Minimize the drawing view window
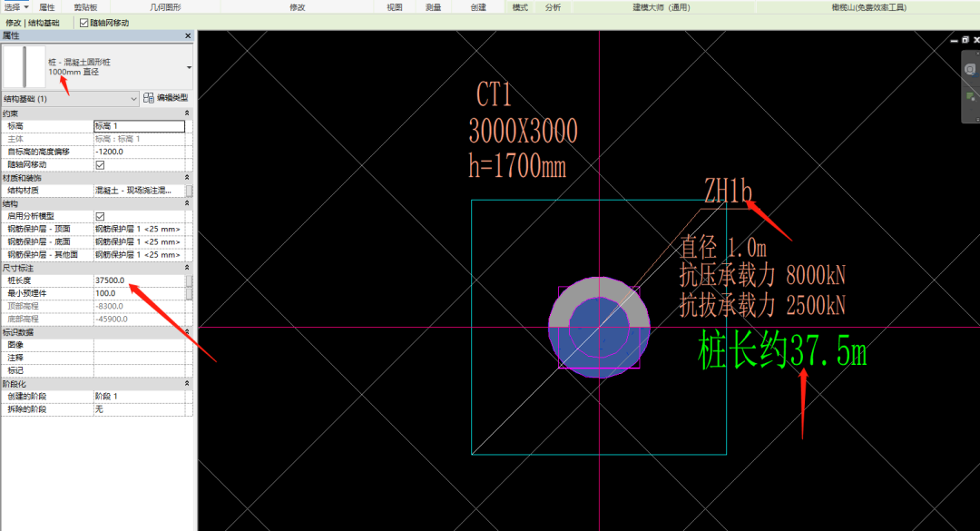Screen dimensions: 980x531 coord(954,40)
